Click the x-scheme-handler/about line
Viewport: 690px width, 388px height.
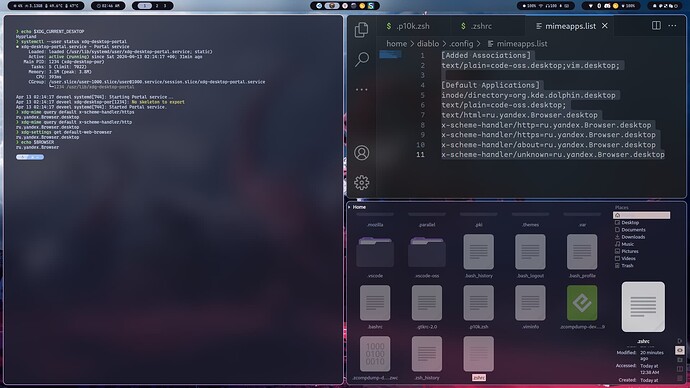click(x=549, y=145)
